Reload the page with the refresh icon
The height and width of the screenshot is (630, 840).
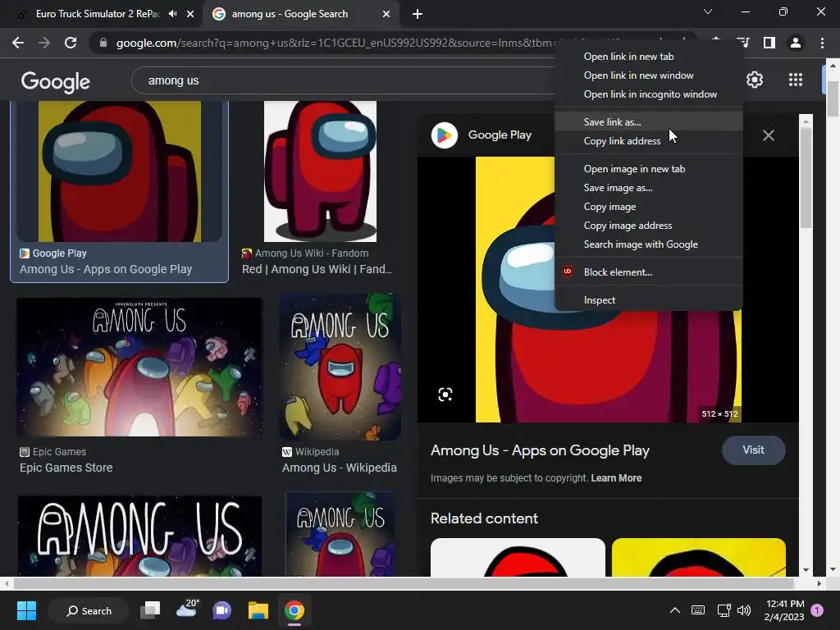71,43
